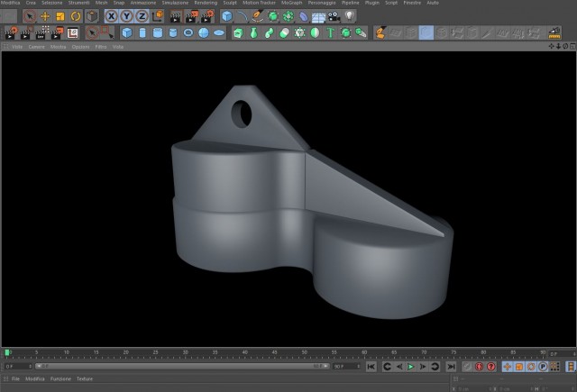577x392 pixels.
Task: Open the Mostra viewport menu
Action: tap(58, 47)
